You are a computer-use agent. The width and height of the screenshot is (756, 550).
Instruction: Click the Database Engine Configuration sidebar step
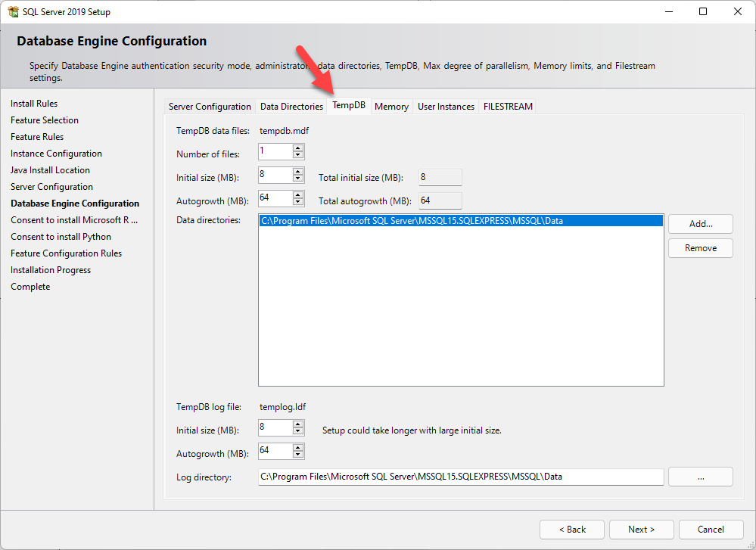[75, 204]
